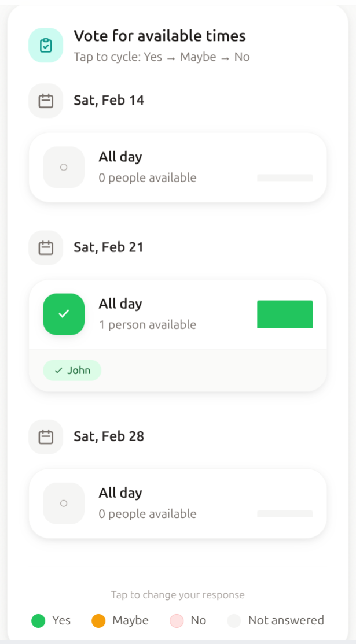
Task: Toggle the green Yes checkmark for Feb 21
Action: [64, 314]
